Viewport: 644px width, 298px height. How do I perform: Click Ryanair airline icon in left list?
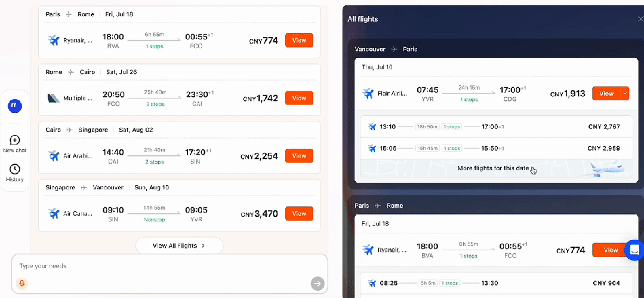[54, 41]
